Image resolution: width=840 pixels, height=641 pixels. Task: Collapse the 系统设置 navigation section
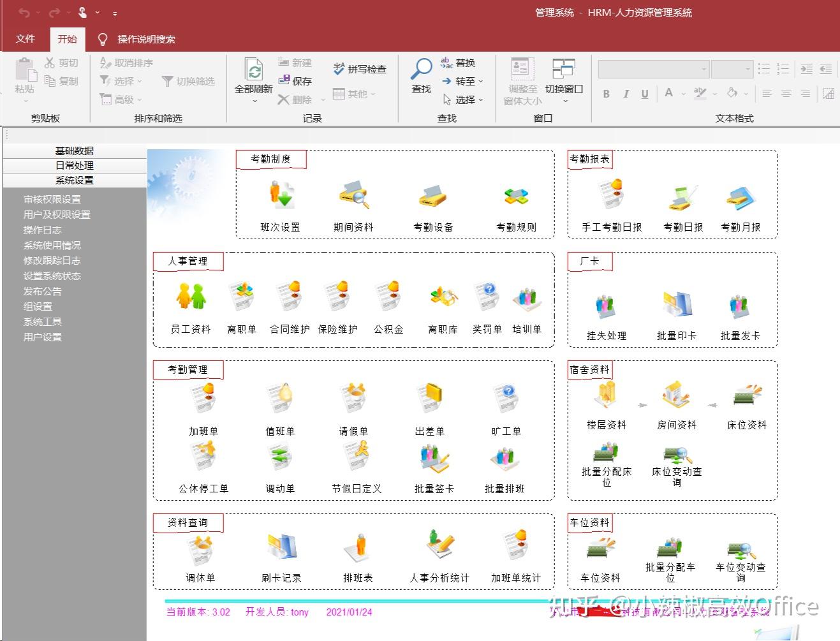(x=75, y=181)
